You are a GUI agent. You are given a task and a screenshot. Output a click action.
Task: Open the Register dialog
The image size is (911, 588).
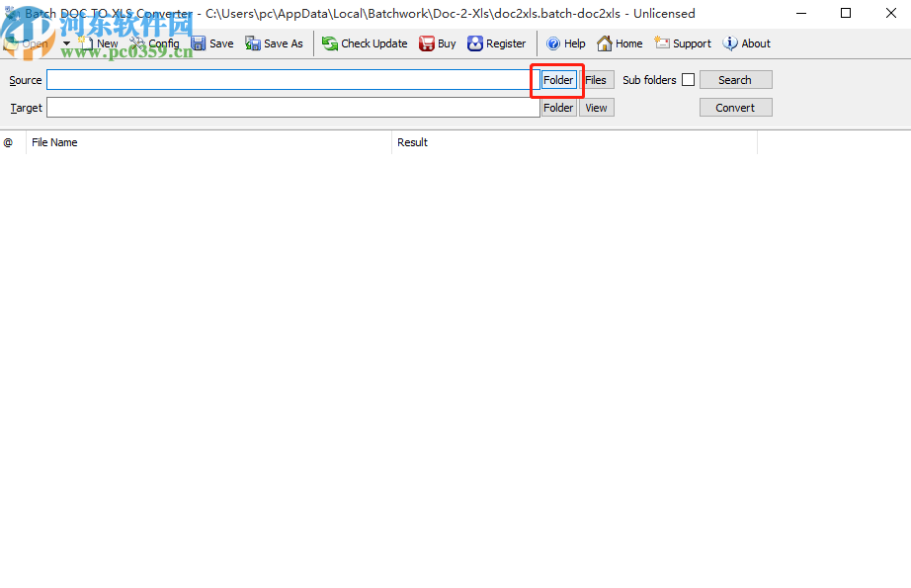497,43
